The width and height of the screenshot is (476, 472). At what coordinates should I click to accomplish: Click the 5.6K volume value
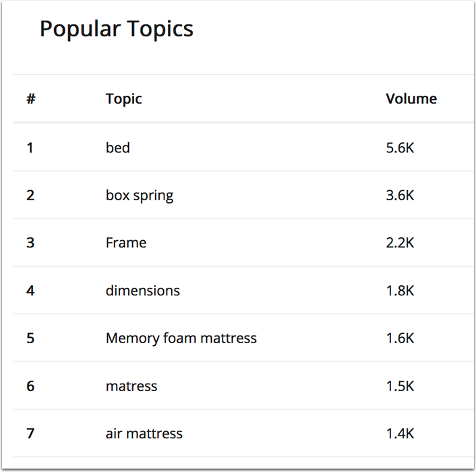pos(400,148)
